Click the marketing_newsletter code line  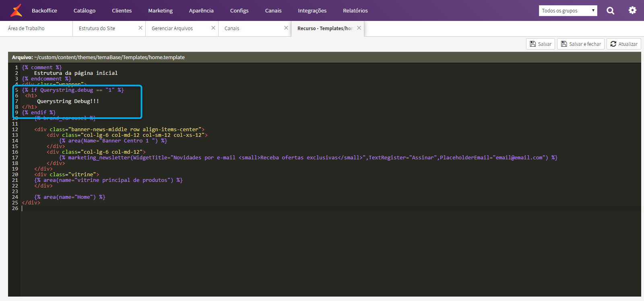pos(308,158)
